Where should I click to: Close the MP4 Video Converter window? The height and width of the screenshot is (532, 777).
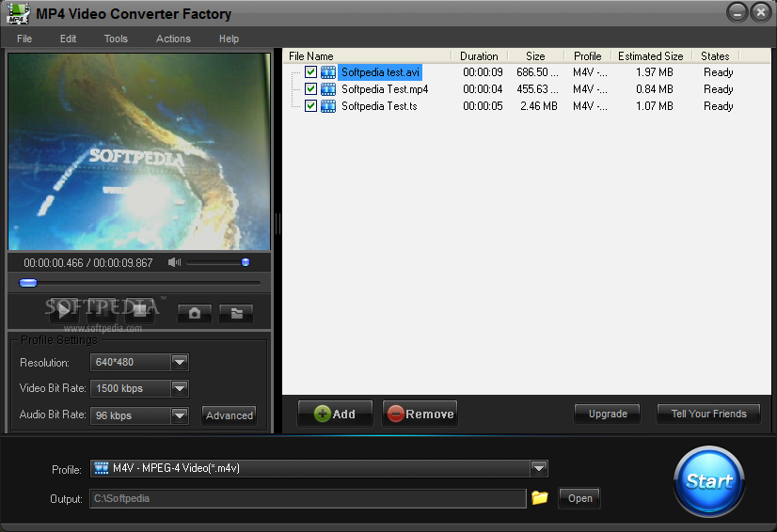coord(761,12)
